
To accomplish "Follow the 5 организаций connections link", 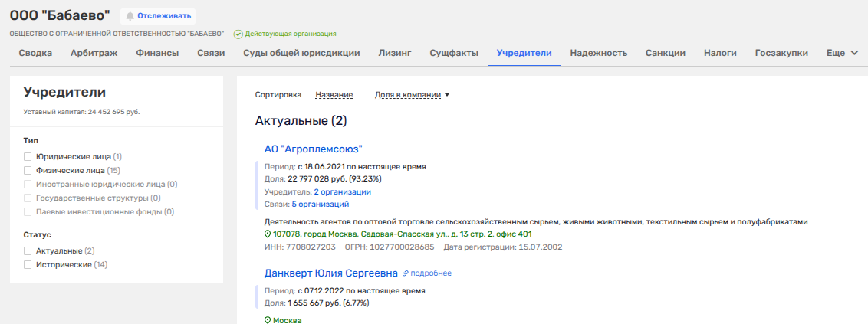I will pos(320,204).
